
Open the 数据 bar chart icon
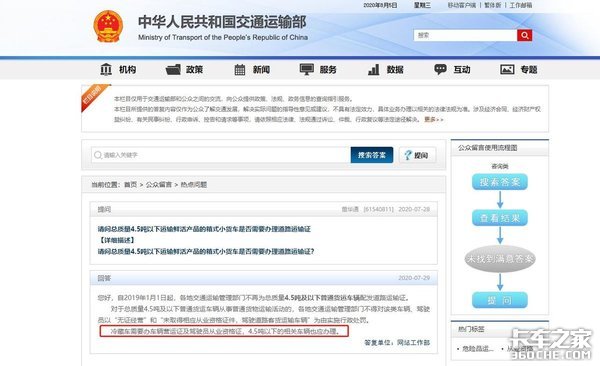pyautogui.click(x=373, y=69)
